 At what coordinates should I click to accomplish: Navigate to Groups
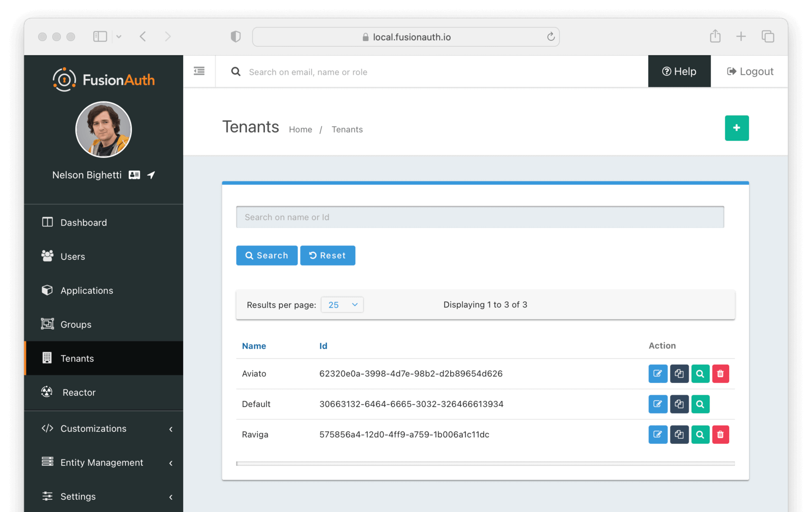click(x=104, y=325)
